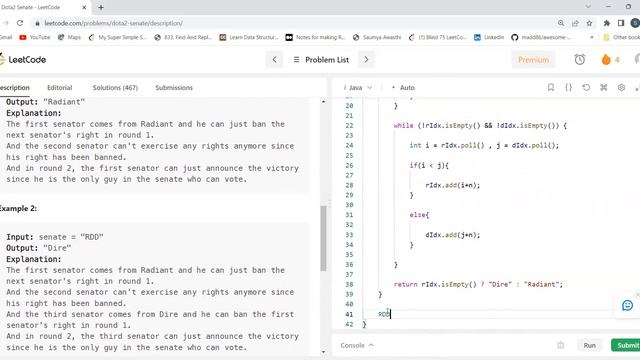Click the 'Input: senate = "RDD"' text

(55, 237)
